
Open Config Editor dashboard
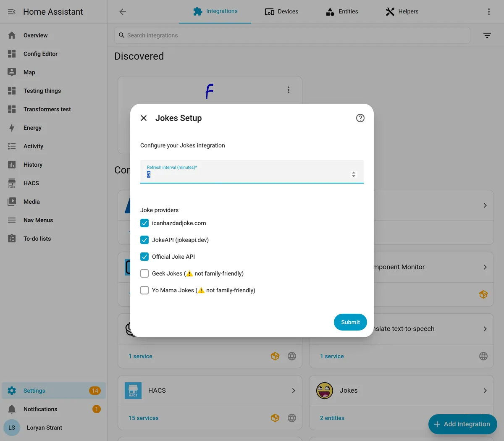54,54
